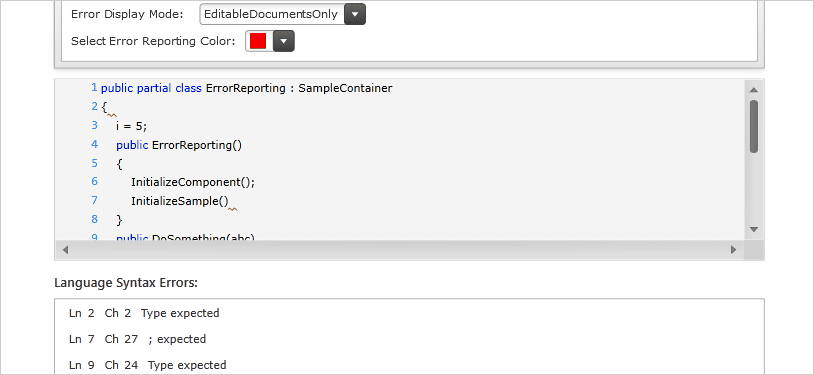The image size is (814, 375).
Task: Select the 'Ln 7 Ch 27 ; expected' error
Action: click(138, 339)
